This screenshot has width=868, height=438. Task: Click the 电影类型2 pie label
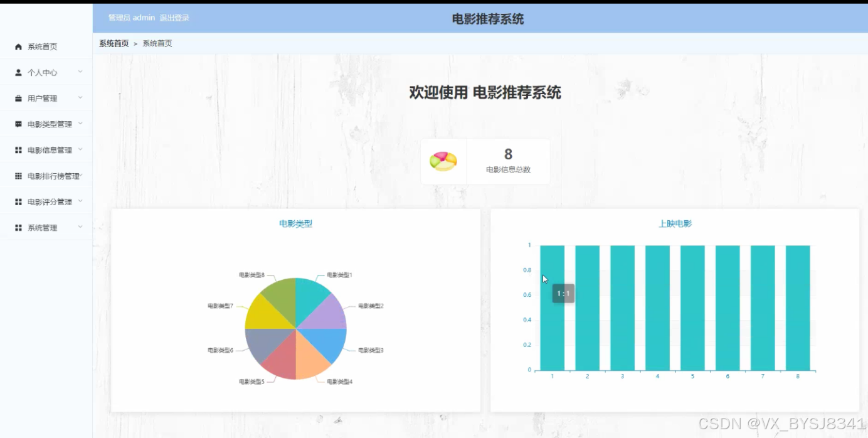coord(371,306)
